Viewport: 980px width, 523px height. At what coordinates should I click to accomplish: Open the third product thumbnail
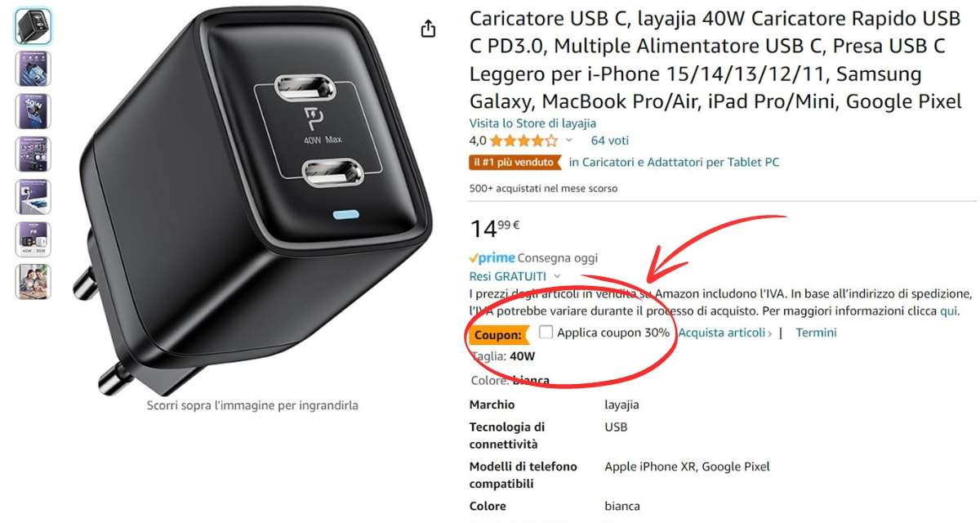pyautogui.click(x=33, y=111)
